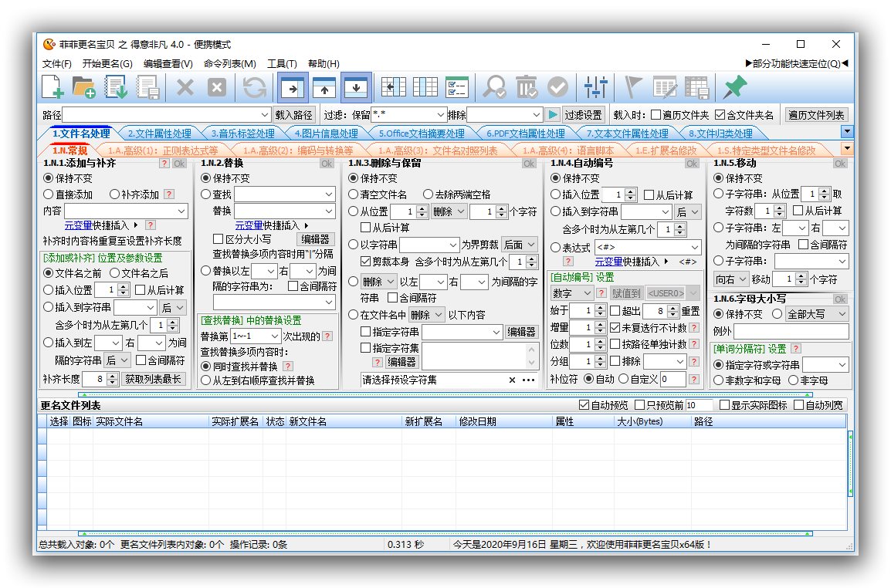Click the plain table columns icon
This screenshot has width=891, height=588.
pos(425,87)
